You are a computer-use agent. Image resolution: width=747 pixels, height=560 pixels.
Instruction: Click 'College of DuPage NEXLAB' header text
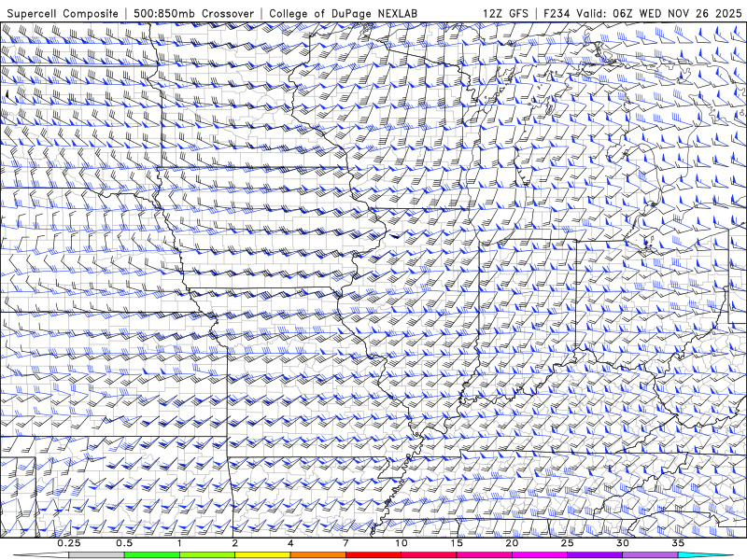(343, 13)
